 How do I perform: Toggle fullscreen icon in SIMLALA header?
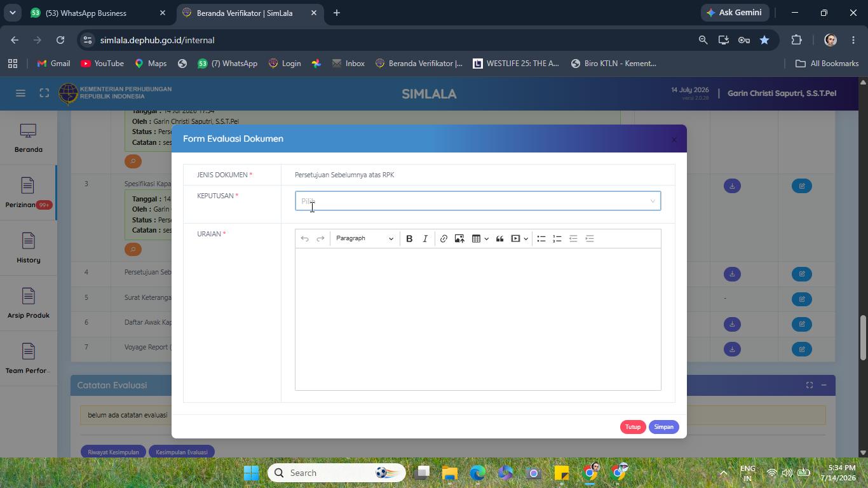click(x=44, y=93)
